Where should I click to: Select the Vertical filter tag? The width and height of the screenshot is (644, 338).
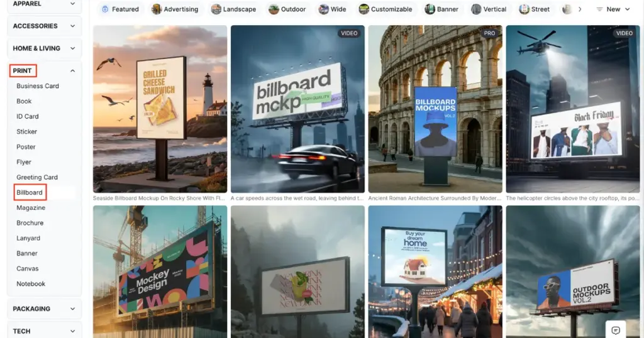click(489, 9)
